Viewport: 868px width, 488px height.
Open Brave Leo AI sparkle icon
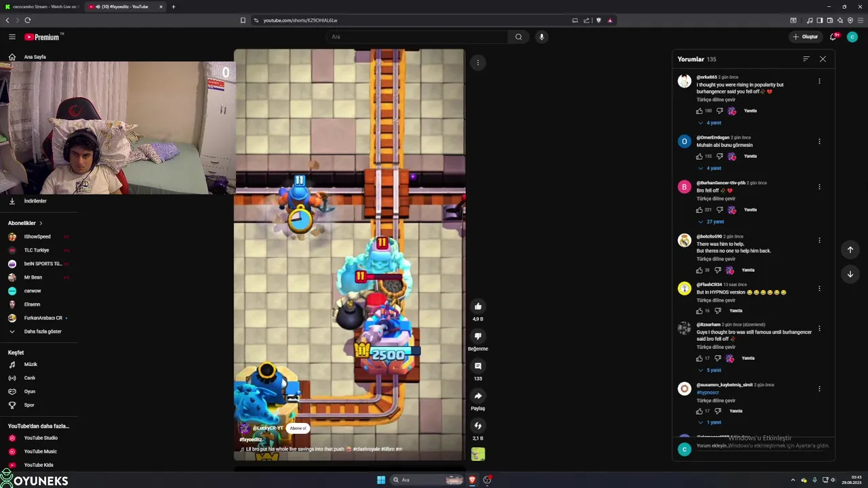[x=840, y=20]
